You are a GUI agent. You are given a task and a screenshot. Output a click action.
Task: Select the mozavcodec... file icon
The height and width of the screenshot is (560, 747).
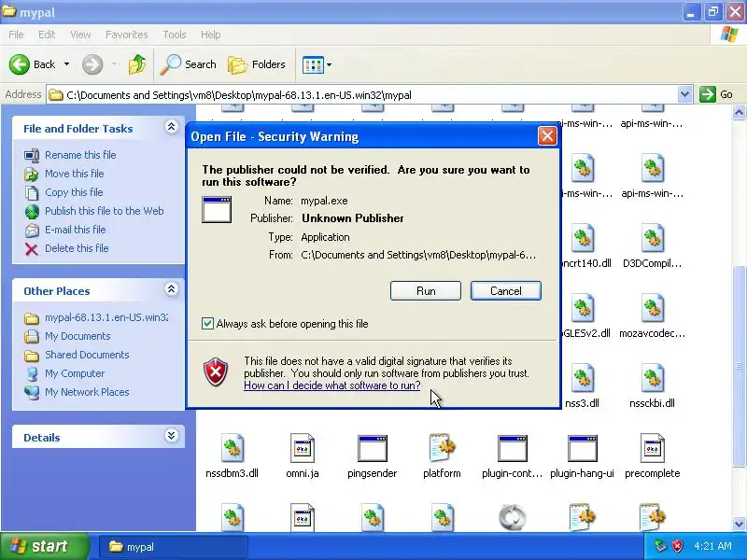coord(652,308)
